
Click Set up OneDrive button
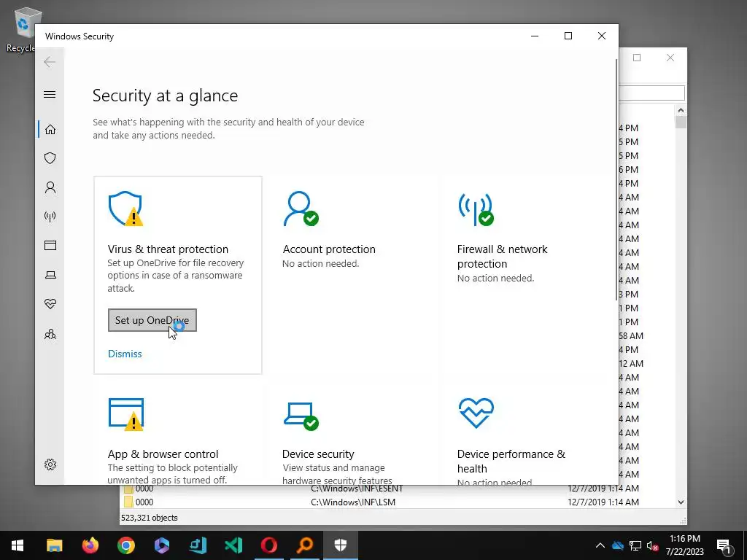pyautogui.click(x=152, y=320)
